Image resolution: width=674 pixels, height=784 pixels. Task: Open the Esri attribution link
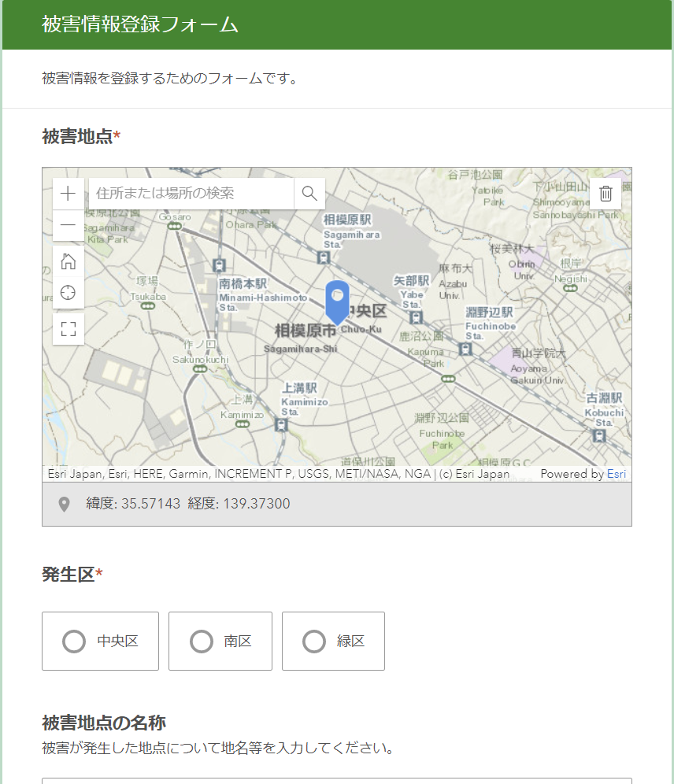tap(617, 474)
